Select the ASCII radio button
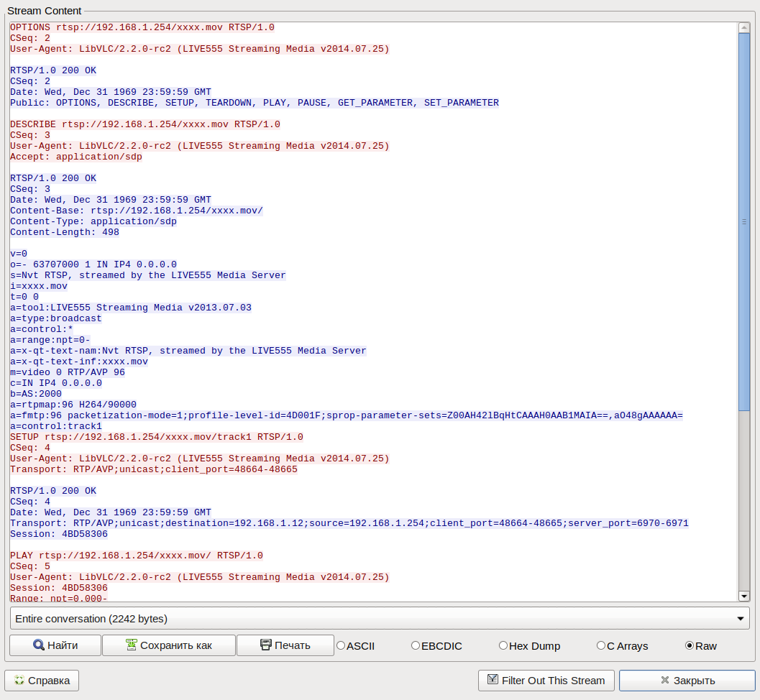 click(341, 645)
